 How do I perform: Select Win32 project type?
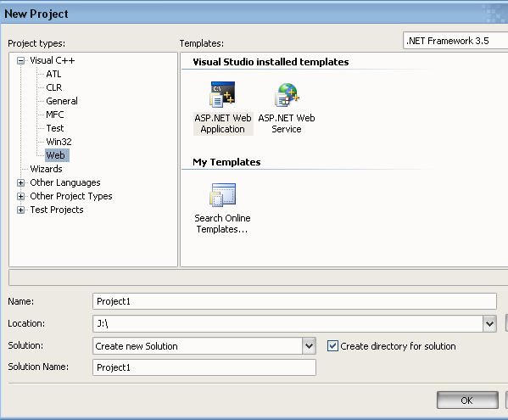(59, 142)
